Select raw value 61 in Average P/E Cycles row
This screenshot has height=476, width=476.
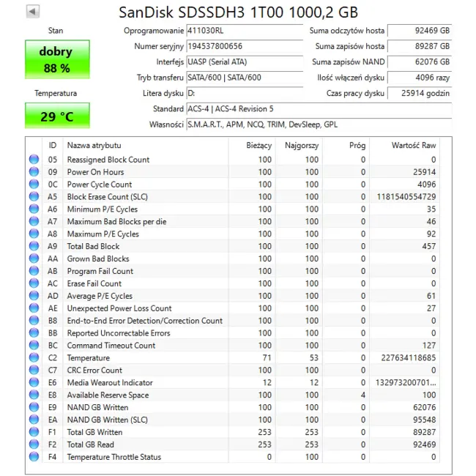[431, 296]
